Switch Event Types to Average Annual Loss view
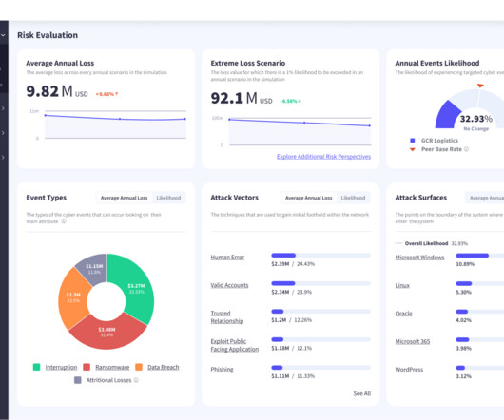This screenshot has width=504, height=420. [124, 198]
